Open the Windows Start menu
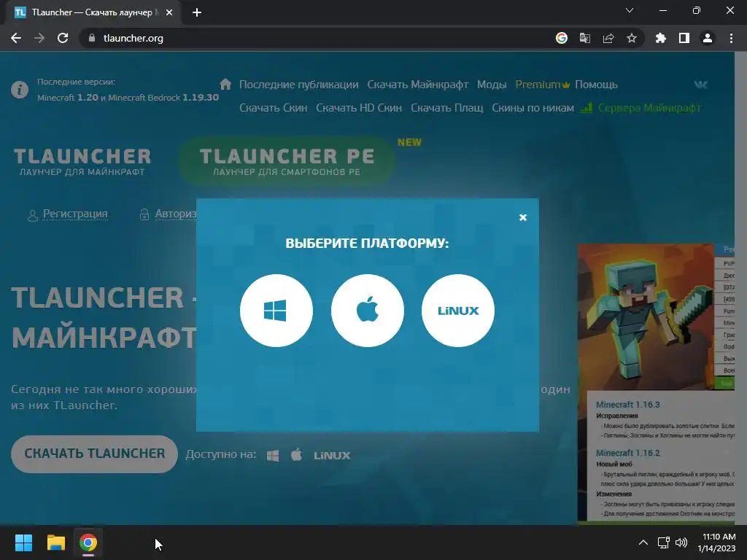Image resolution: width=747 pixels, height=560 pixels. coord(23,542)
